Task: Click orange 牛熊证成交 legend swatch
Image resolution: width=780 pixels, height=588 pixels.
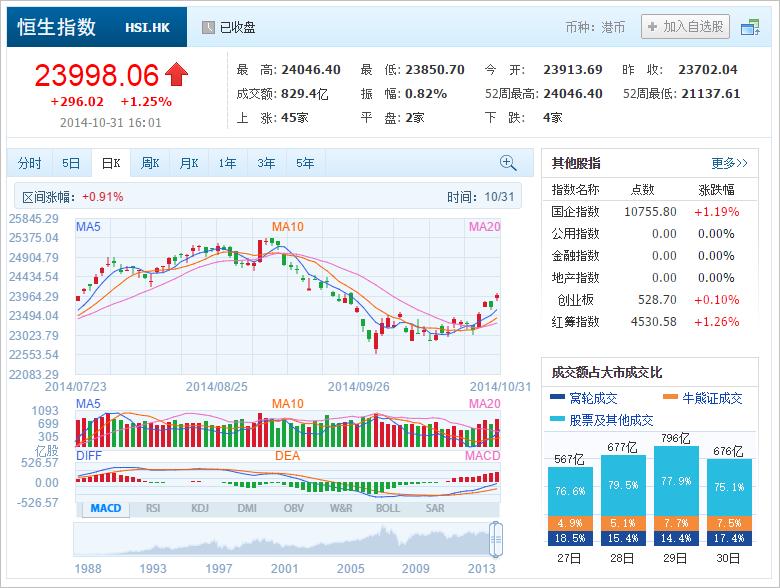Action: (x=670, y=397)
